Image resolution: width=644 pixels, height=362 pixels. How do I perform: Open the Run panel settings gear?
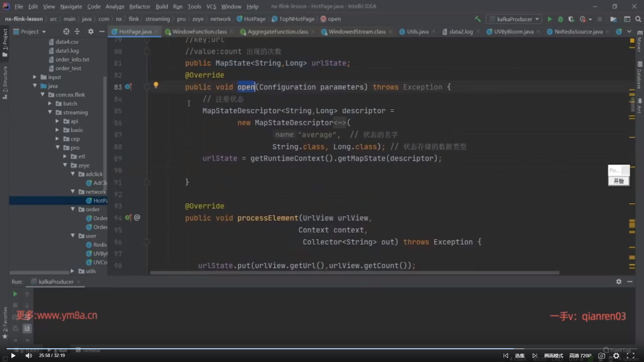coord(619,282)
